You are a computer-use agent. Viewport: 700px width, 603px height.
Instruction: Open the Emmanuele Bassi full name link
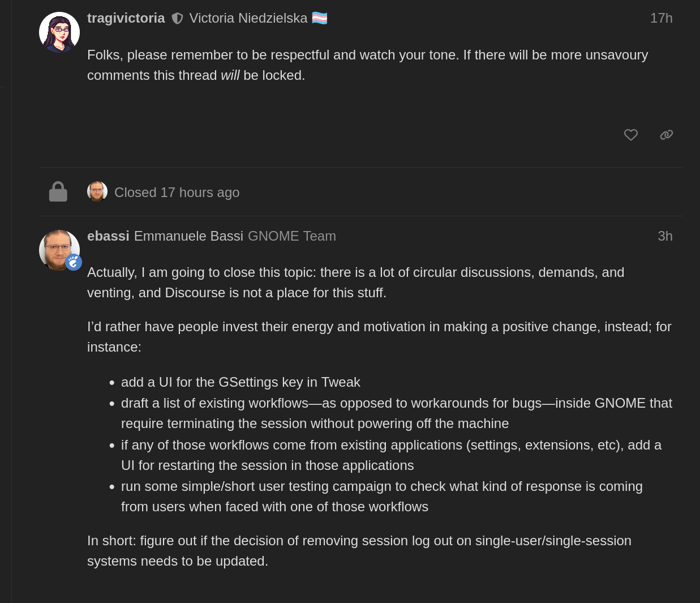(x=188, y=236)
